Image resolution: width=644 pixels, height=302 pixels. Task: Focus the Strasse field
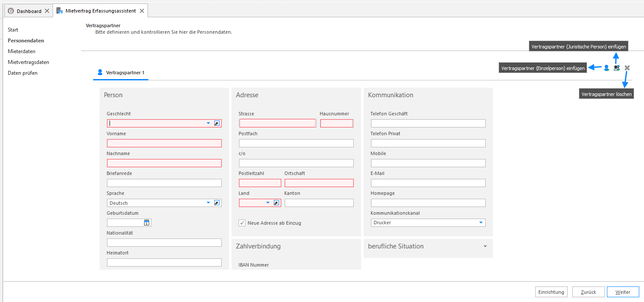coord(277,123)
